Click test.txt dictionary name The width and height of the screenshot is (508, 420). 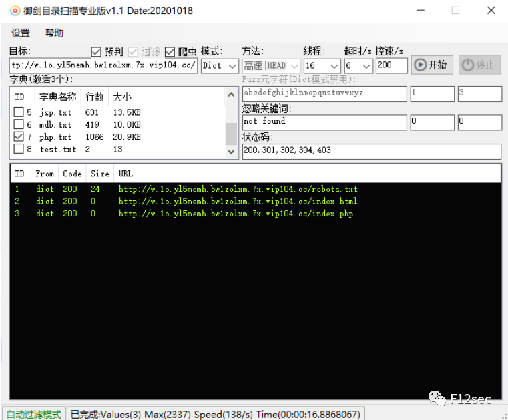pos(58,150)
